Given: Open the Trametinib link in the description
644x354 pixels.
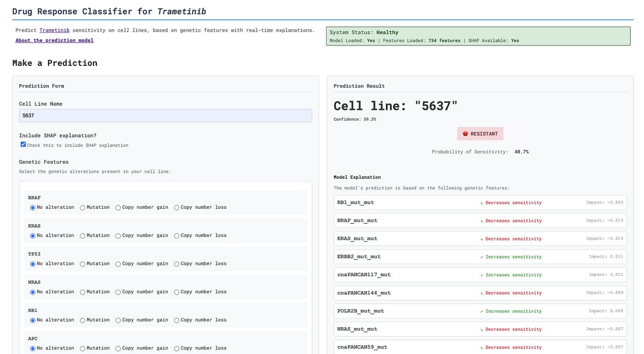Looking at the screenshot, I should (54, 30).
